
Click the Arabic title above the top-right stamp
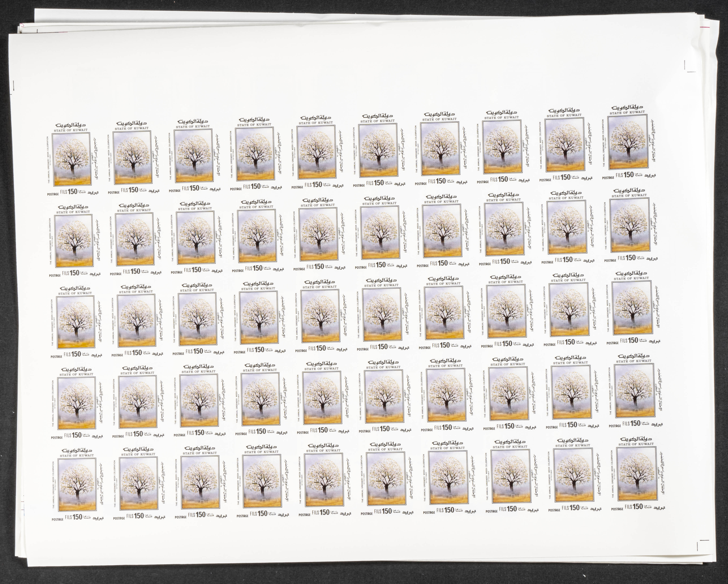(x=627, y=108)
